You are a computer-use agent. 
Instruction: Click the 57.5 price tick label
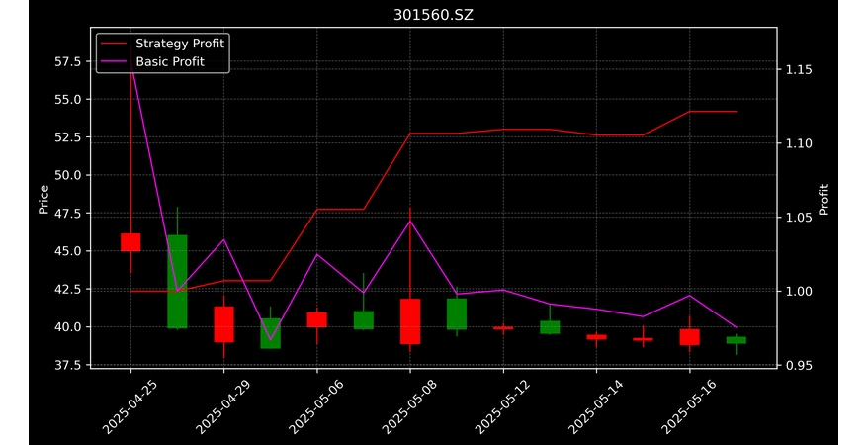[67, 61]
